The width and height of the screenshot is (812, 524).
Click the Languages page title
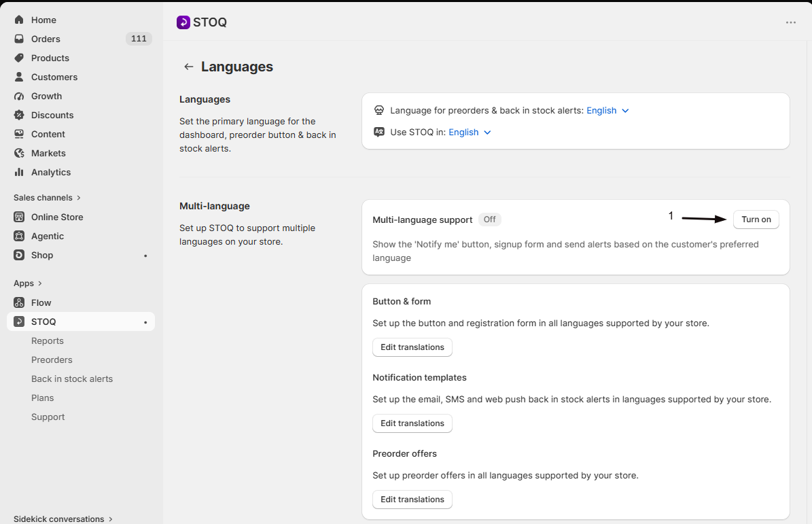point(236,67)
